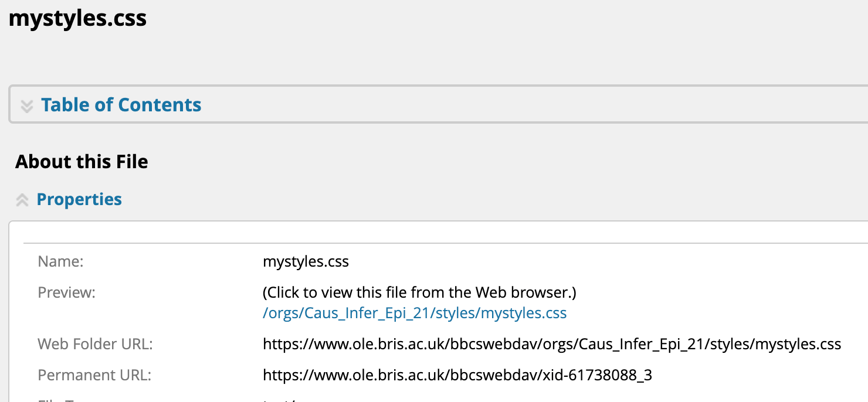Click the Preview: field label
The image size is (868, 402).
(x=66, y=292)
